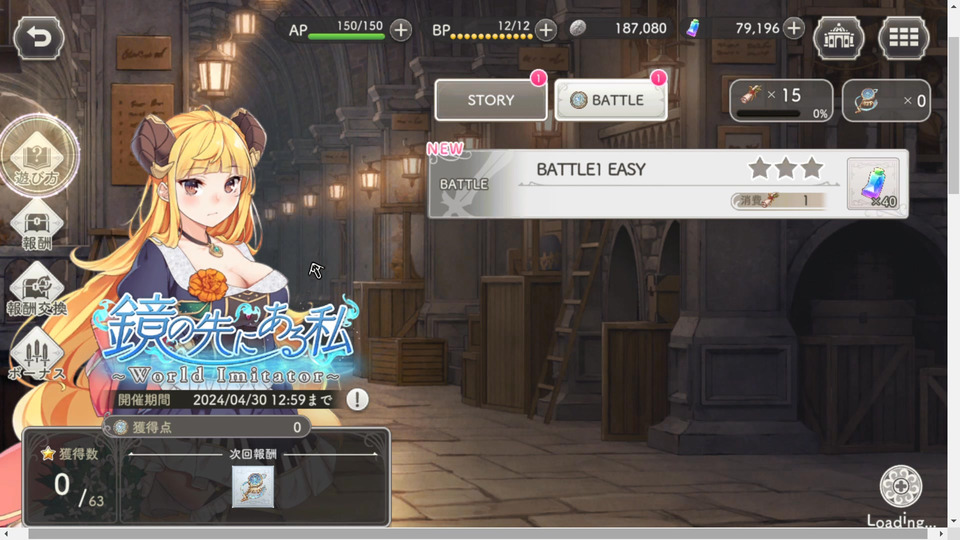Add BP with the plus button
960x540 pixels.
[546, 29]
